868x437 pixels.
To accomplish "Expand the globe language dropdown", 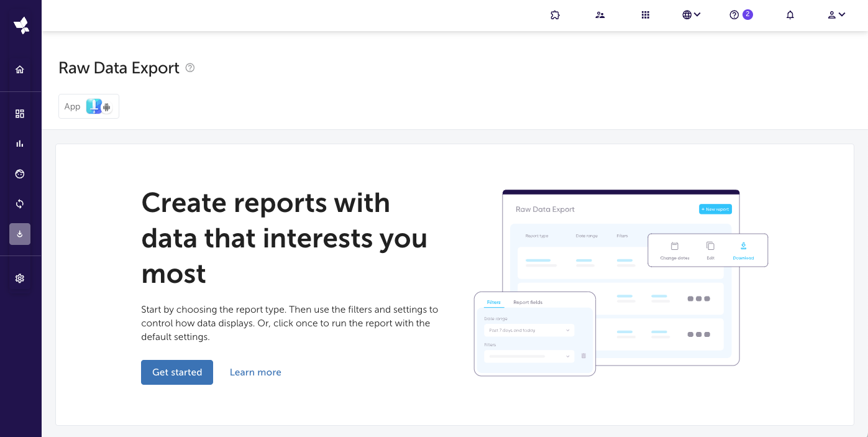I will pos(691,15).
